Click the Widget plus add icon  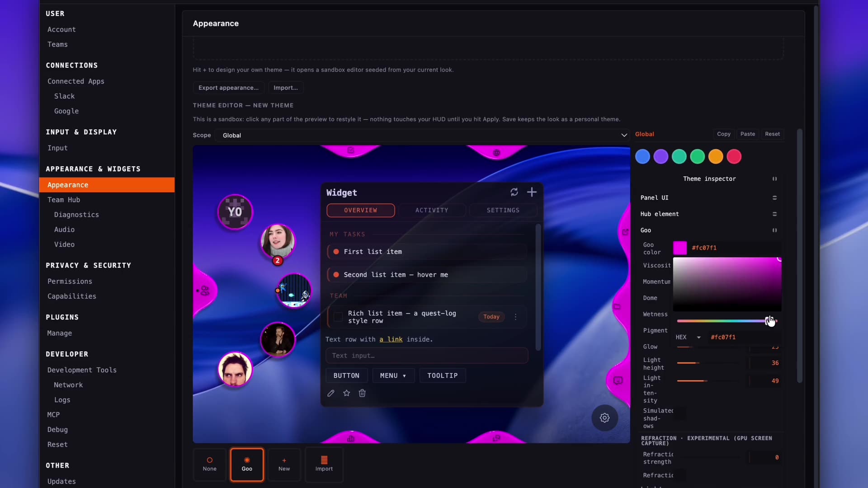click(532, 192)
